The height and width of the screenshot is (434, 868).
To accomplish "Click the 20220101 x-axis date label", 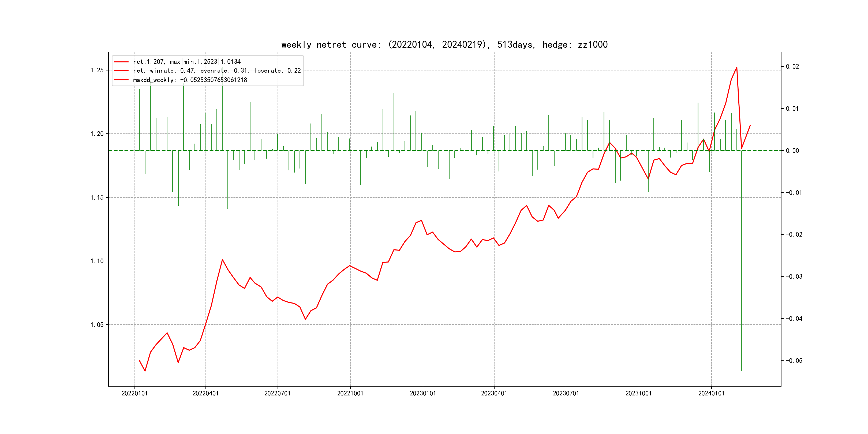I will pos(134,394).
